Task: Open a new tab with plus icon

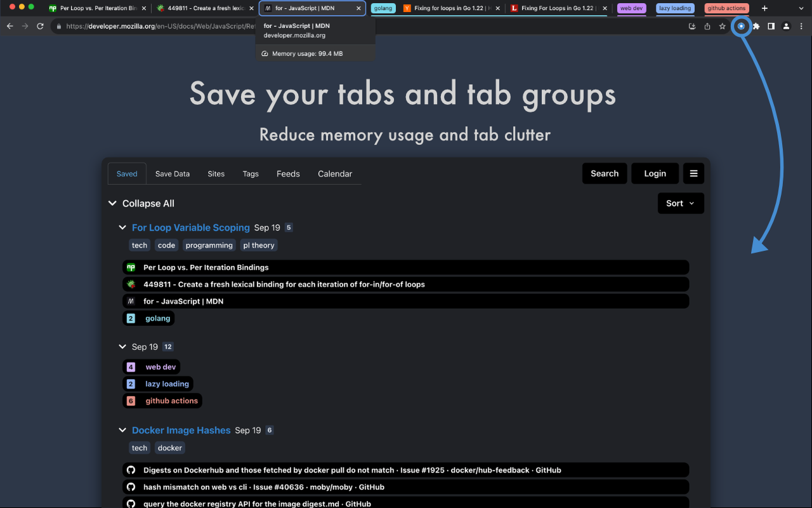Action: click(764, 8)
